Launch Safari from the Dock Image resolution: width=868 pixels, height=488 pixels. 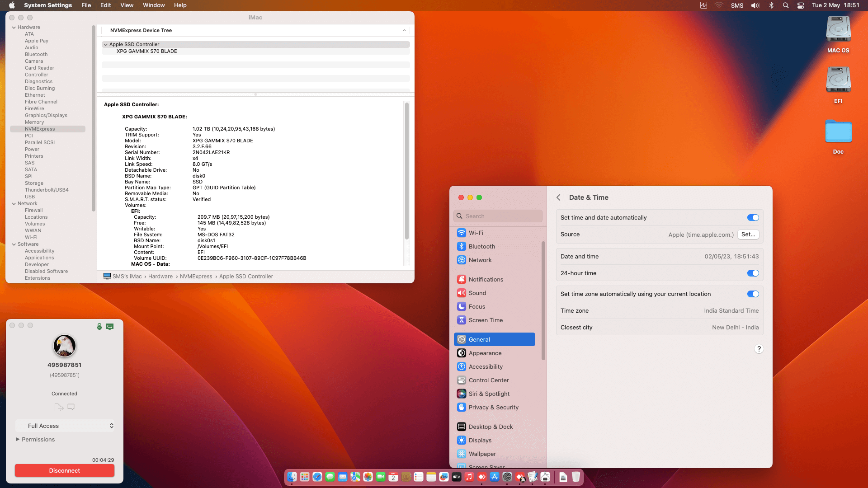pyautogui.click(x=317, y=477)
